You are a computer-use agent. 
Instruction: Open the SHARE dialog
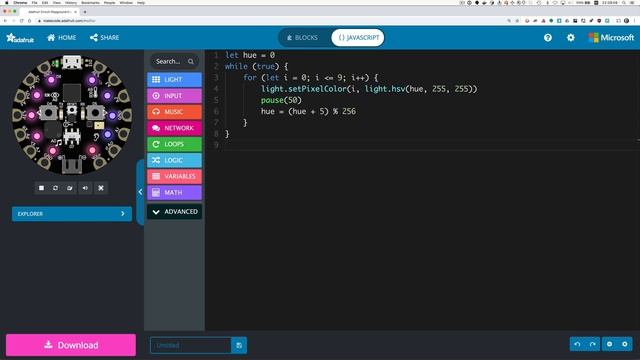click(104, 38)
